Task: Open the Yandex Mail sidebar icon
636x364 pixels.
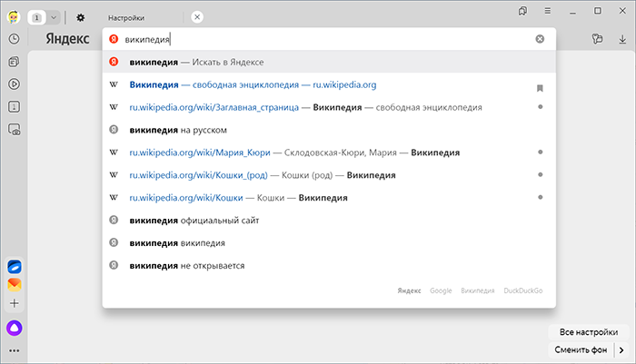Action: pyautogui.click(x=15, y=284)
